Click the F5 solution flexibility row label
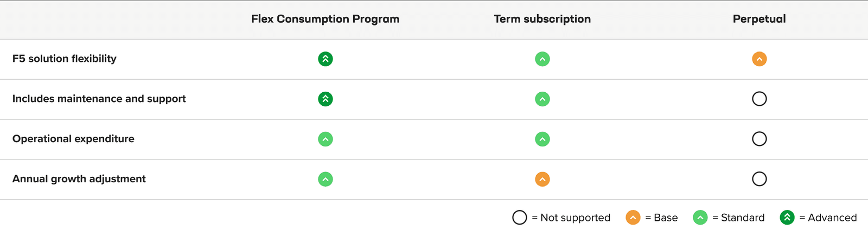 click(x=64, y=59)
